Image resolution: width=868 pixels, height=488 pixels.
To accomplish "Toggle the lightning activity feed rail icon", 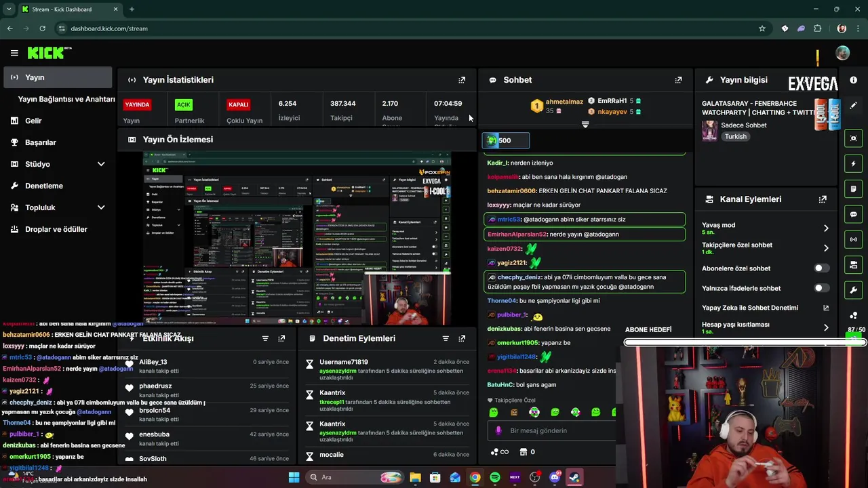I will pyautogui.click(x=853, y=163).
